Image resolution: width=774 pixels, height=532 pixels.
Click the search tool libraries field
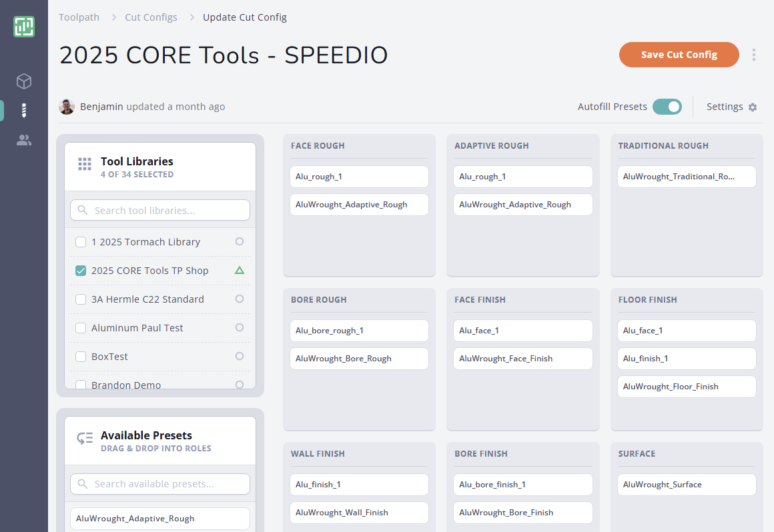coord(160,209)
